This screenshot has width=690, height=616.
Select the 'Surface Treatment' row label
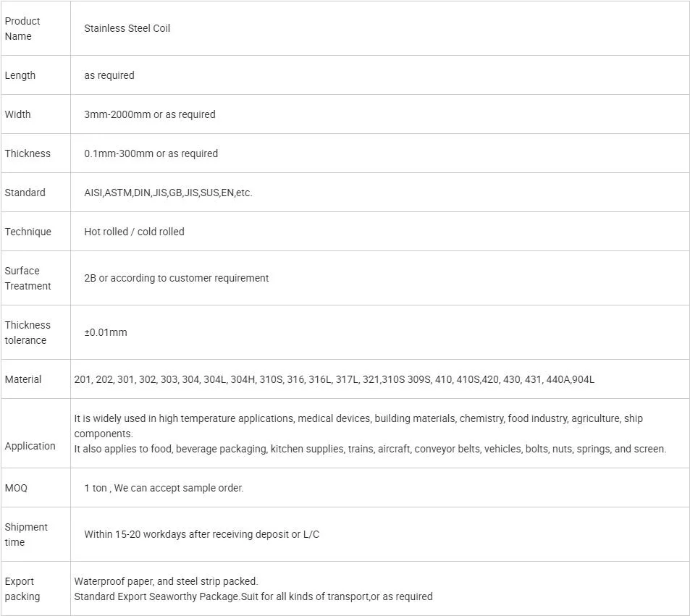pos(28,278)
